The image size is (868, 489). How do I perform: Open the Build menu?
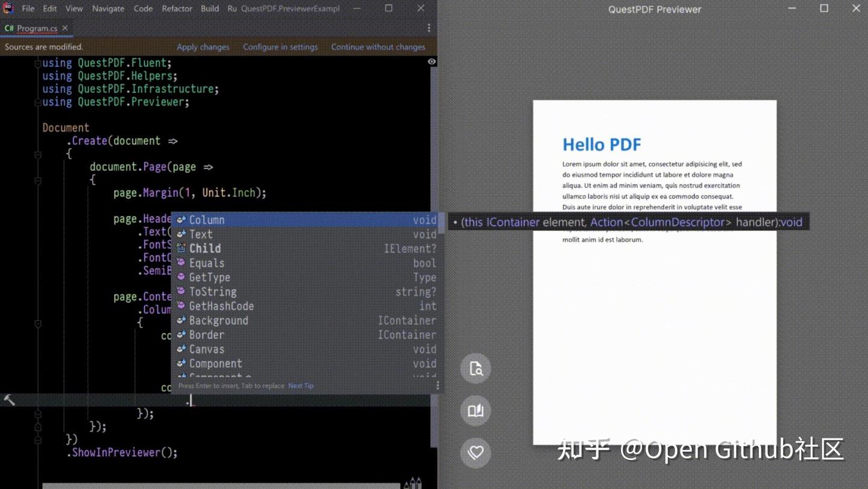(210, 9)
